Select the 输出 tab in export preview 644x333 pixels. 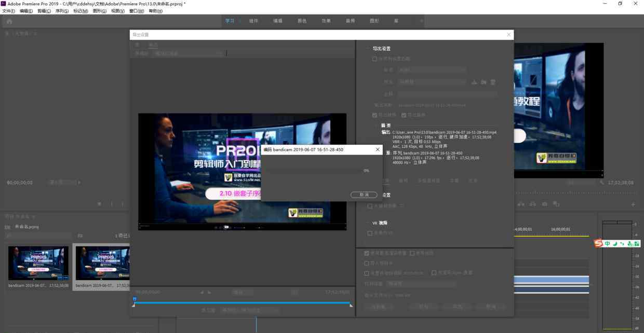pos(153,45)
